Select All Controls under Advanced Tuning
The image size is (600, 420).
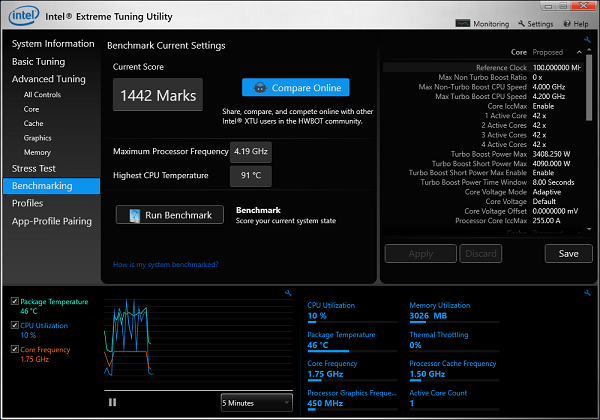pyautogui.click(x=42, y=95)
